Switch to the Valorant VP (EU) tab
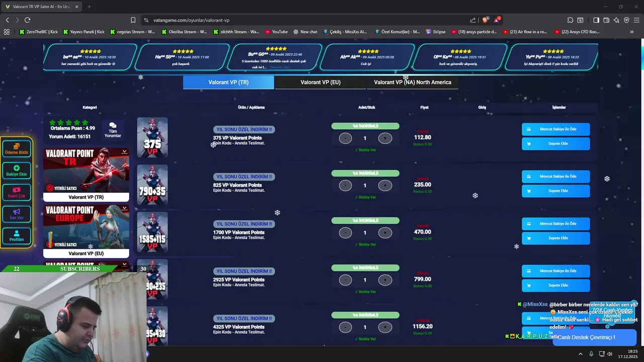The image size is (644, 362). tap(320, 82)
